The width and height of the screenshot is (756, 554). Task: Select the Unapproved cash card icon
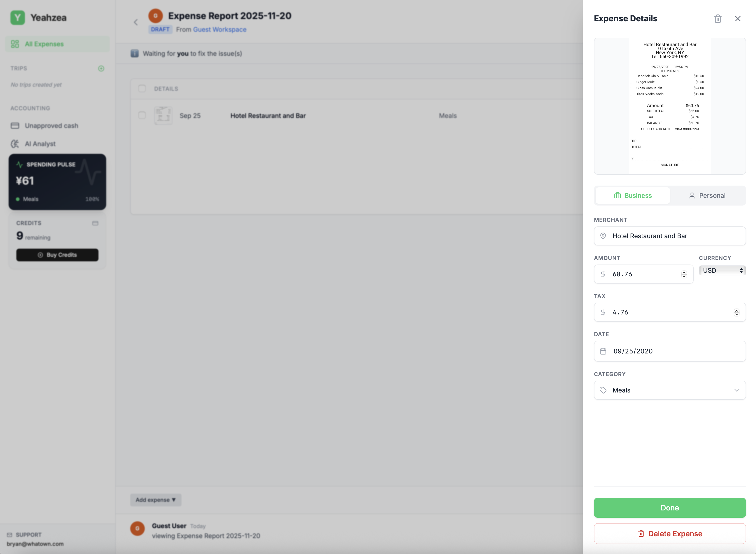click(15, 125)
